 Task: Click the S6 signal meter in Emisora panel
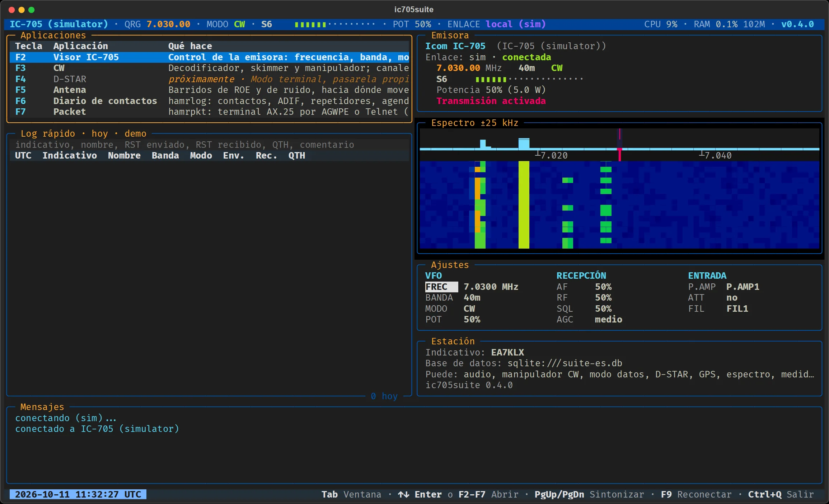pyautogui.click(x=510, y=79)
